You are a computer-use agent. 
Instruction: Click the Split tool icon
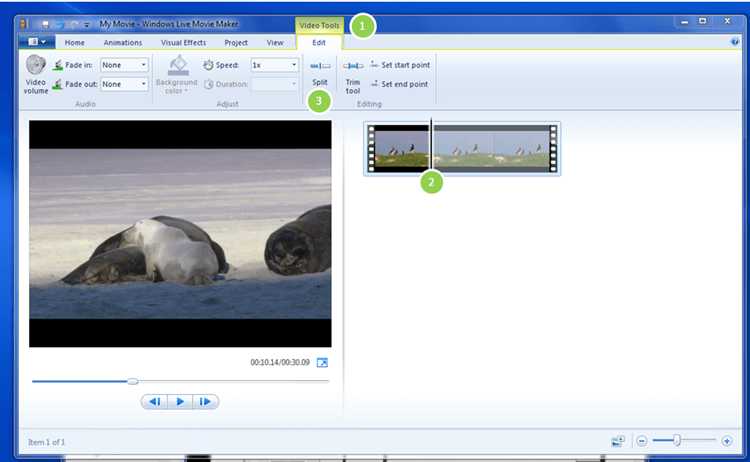pos(320,66)
